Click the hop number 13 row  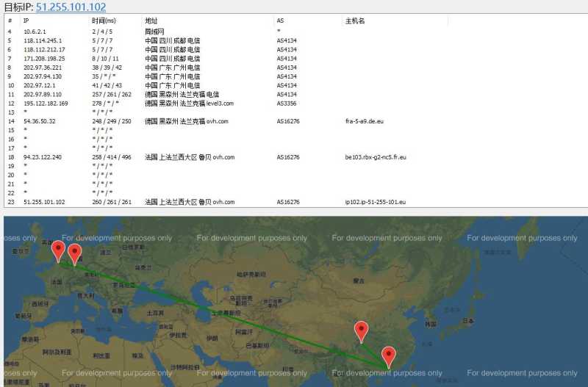(x=11, y=112)
